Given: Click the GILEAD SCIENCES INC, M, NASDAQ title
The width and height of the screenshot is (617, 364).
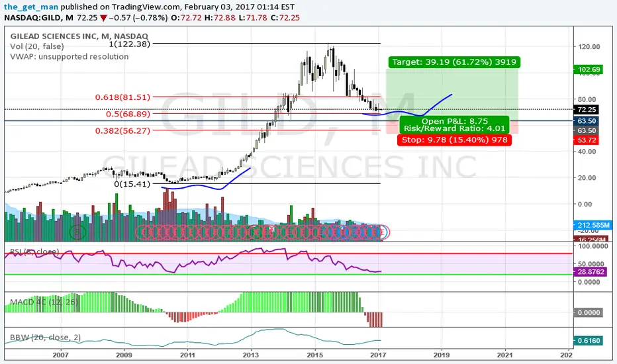Looking at the screenshot, I should (79, 36).
